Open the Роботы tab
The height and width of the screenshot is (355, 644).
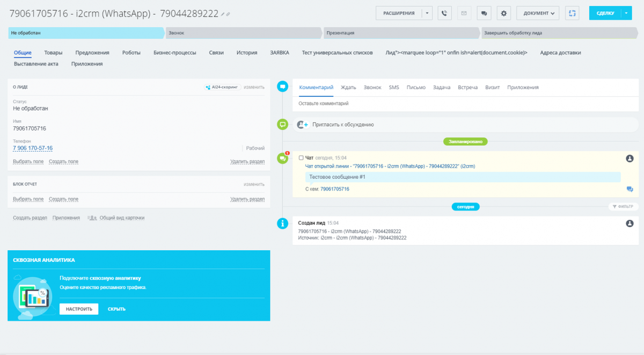point(131,53)
